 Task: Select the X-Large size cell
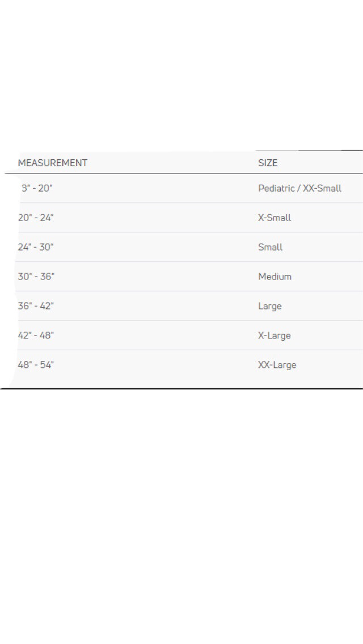[x=274, y=336]
